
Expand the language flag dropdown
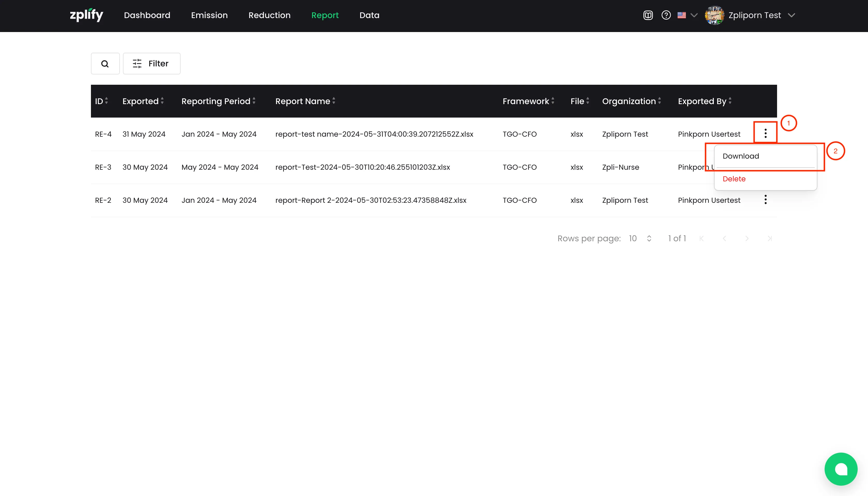tap(687, 15)
